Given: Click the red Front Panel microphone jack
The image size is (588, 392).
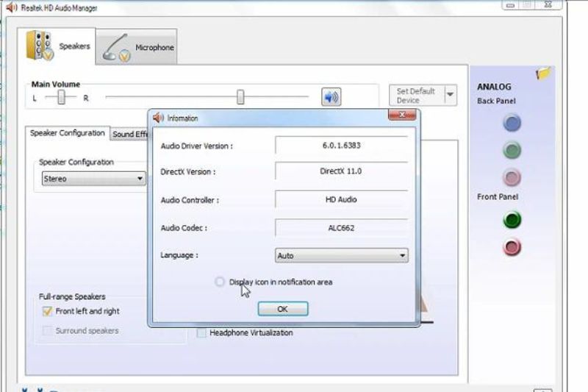Looking at the screenshot, I should pyautogui.click(x=512, y=247).
